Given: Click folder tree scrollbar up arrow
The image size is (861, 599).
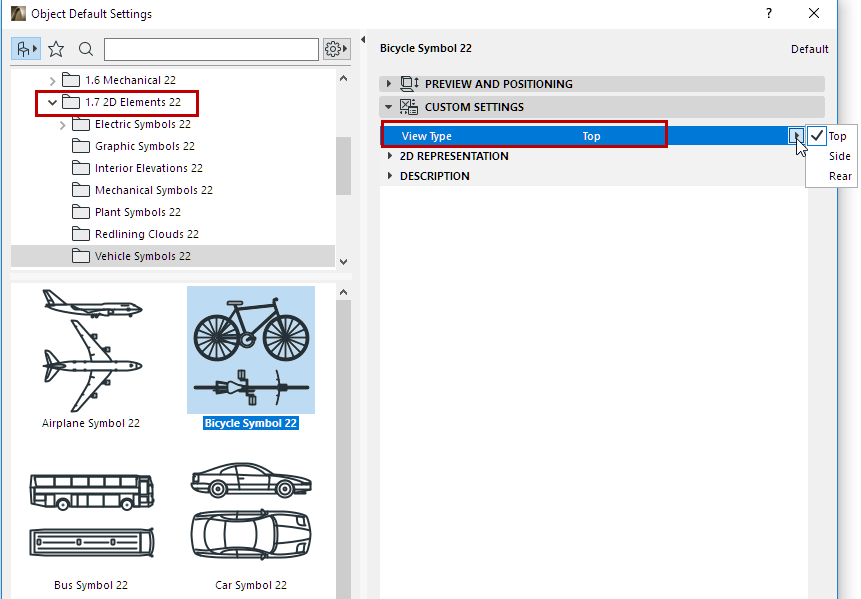Looking at the screenshot, I should [344, 79].
